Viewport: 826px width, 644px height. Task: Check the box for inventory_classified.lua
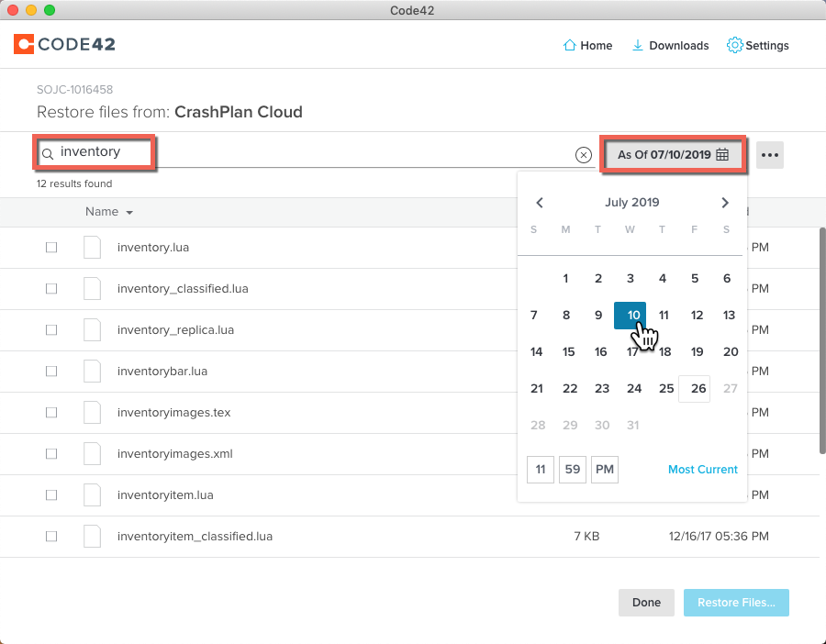coord(51,289)
